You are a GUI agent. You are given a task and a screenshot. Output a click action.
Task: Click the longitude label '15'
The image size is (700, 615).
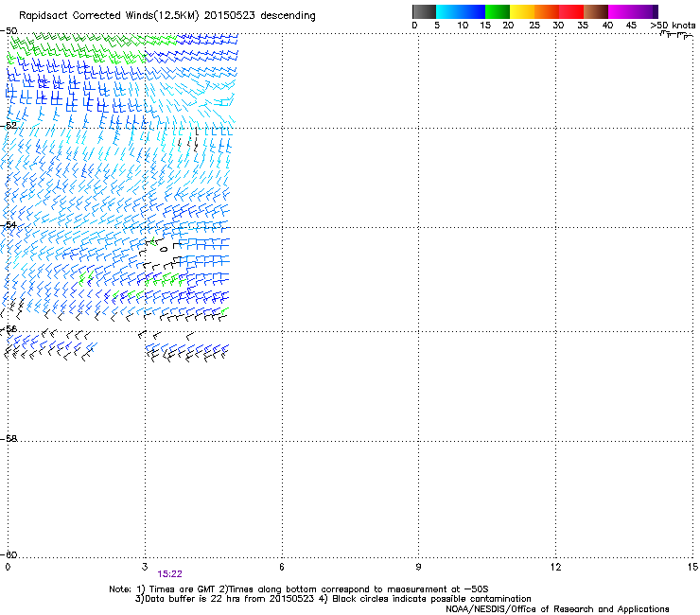click(x=692, y=567)
